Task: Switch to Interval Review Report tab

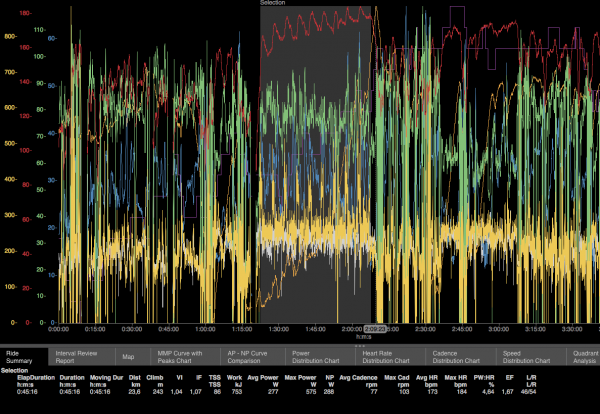Action: coord(82,356)
